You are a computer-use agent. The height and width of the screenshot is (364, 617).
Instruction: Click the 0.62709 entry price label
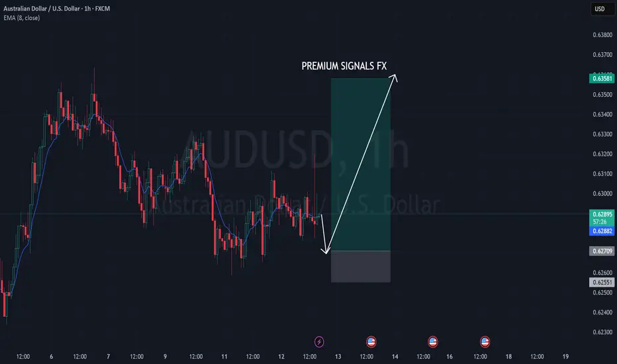coord(602,251)
